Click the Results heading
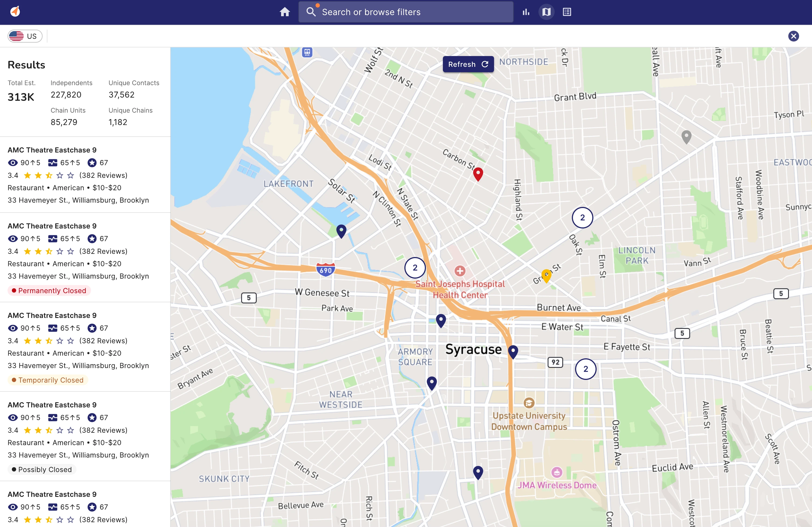 click(x=26, y=65)
